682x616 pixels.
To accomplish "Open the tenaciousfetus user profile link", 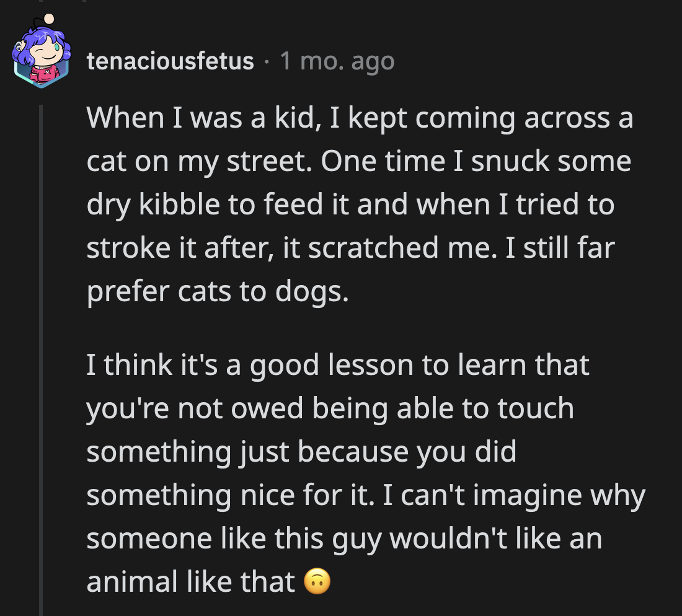I will 170,61.
